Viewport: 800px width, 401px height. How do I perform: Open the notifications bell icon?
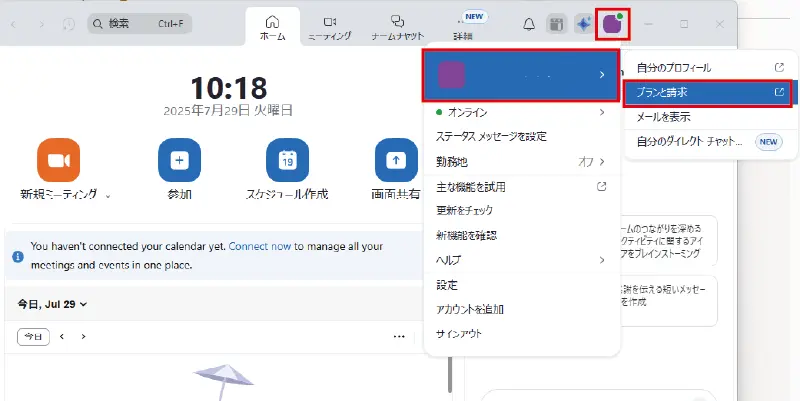click(529, 24)
